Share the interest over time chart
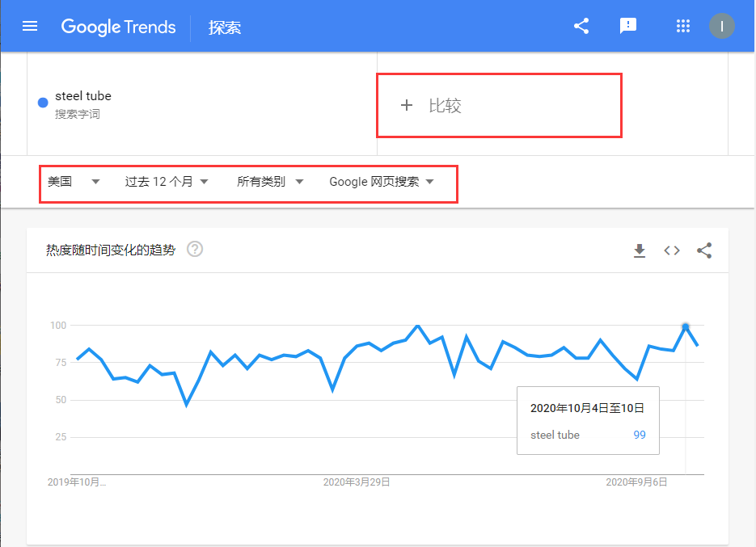This screenshot has height=547, width=756. click(704, 250)
